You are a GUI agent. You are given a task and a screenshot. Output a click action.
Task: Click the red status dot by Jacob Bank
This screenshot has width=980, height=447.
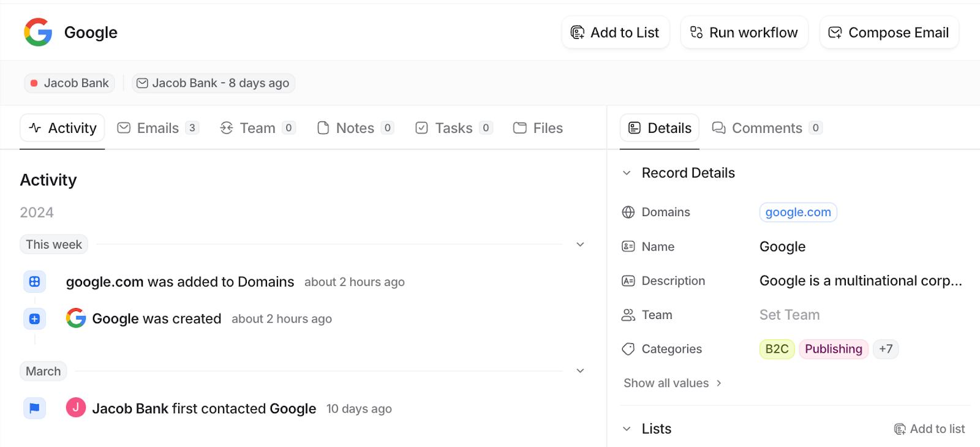[34, 83]
